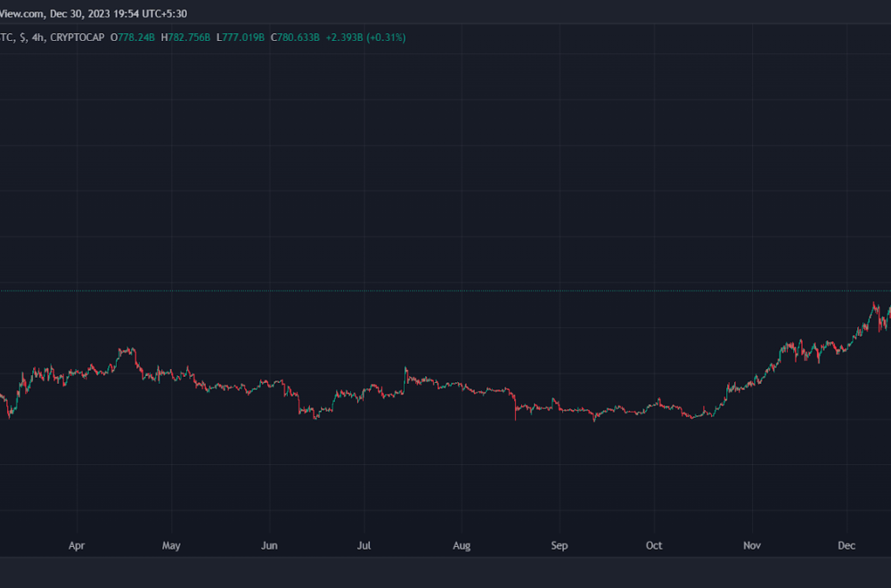This screenshot has height=588, width=891.
Task: Click the dotted current price line
Action: click(x=445, y=290)
